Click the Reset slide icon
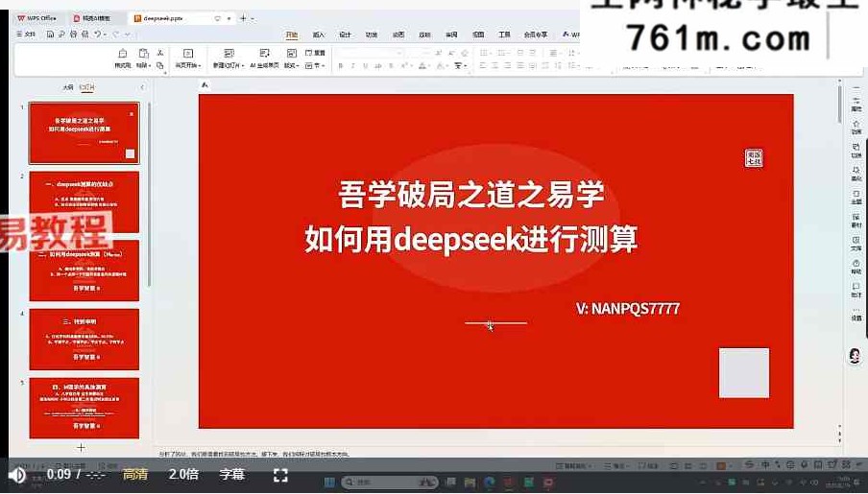 309,53
